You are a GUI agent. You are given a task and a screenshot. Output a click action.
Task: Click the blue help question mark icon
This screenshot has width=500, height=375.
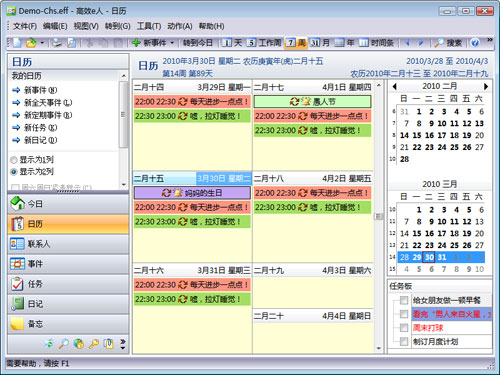[475, 43]
